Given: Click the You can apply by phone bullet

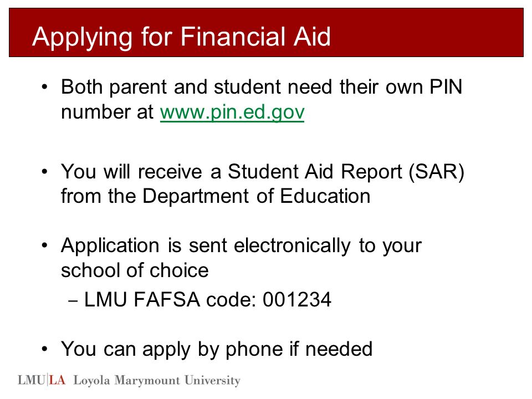Looking at the screenshot, I should click(217, 349).
